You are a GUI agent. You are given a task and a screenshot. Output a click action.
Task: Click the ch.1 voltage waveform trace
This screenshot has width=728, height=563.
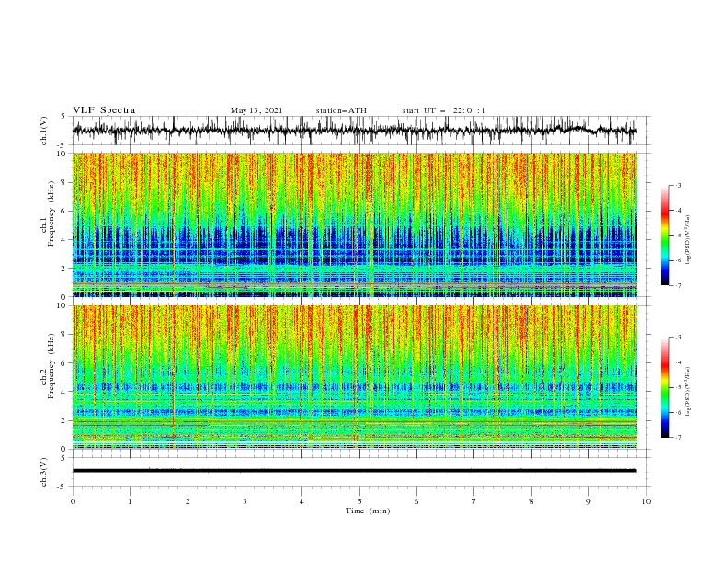[x=354, y=131]
